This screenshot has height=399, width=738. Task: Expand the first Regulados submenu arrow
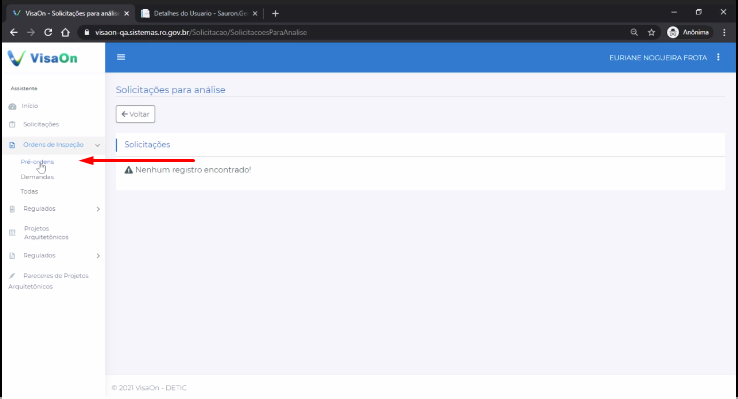(98, 209)
